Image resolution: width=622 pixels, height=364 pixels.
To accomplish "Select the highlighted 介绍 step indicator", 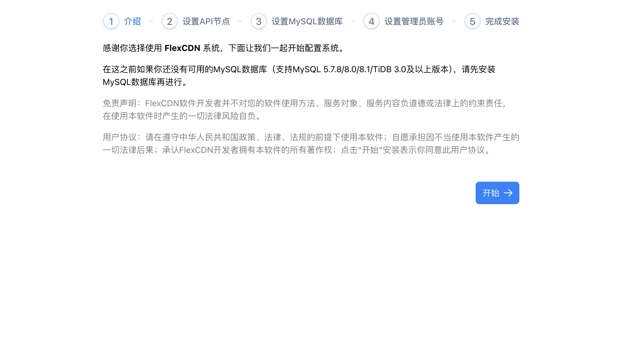I will point(132,21).
